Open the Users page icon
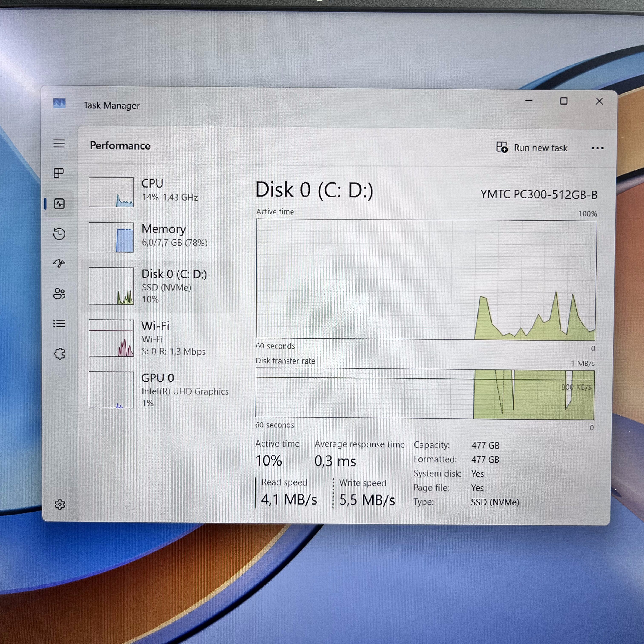Screen dimensions: 644x644 click(59, 294)
